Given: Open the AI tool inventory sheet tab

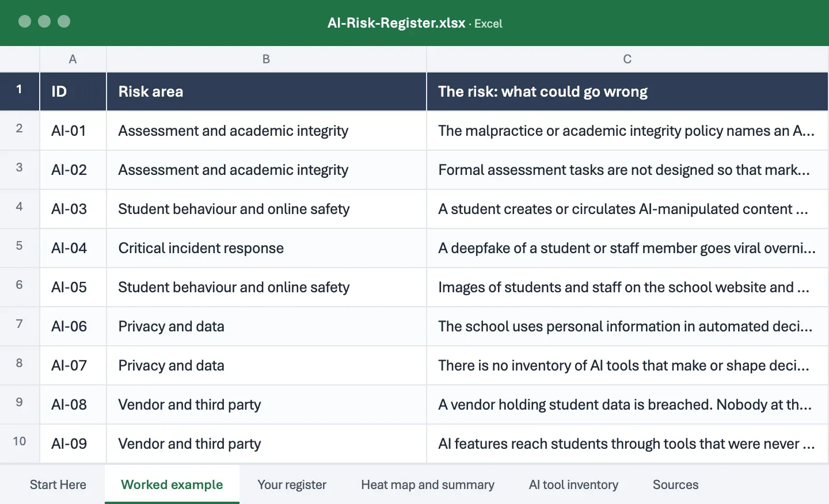Looking at the screenshot, I should point(573,484).
